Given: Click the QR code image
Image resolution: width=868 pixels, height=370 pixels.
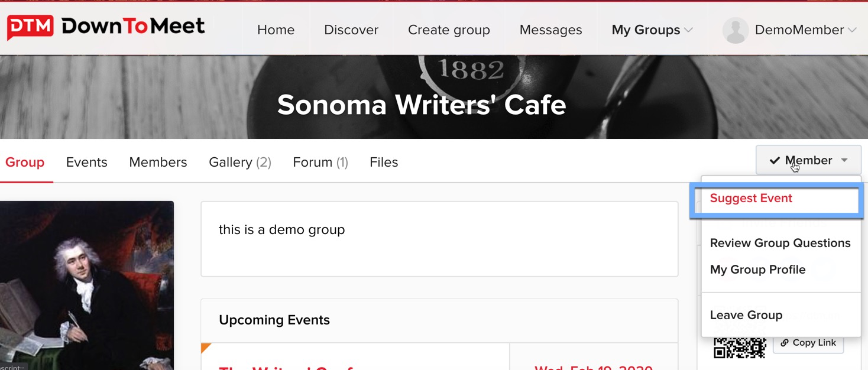Looking at the screenshot, I should 739,347.
